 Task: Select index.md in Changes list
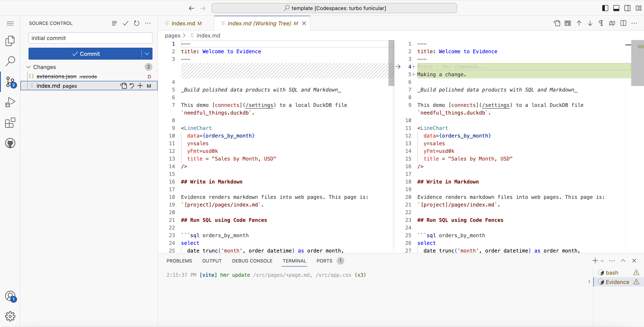point(89,86)
